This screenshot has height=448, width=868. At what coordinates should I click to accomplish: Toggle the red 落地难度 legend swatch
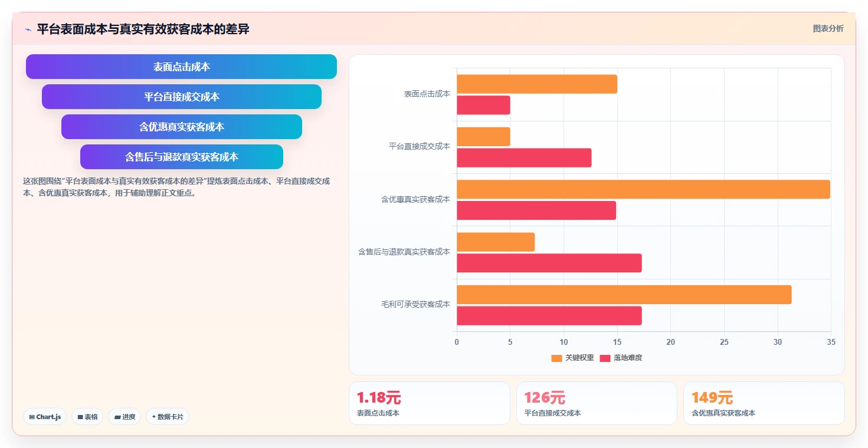[x=605, y=358]
